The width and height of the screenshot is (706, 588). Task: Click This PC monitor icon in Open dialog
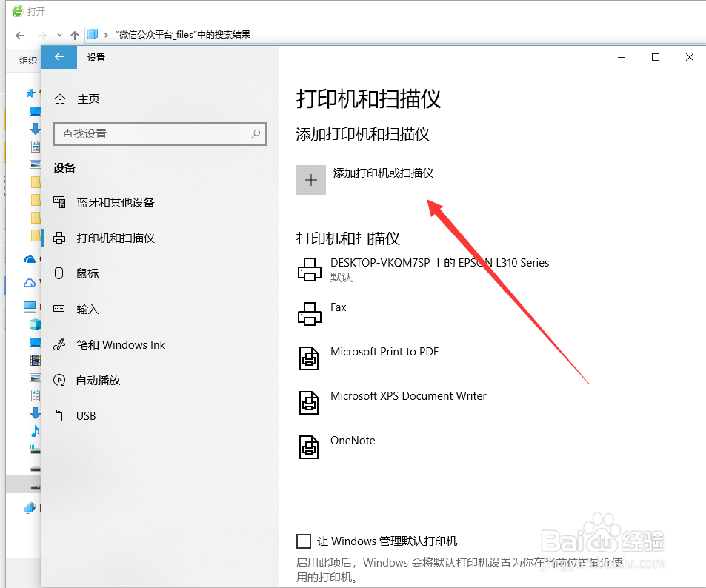pos(30,307)
